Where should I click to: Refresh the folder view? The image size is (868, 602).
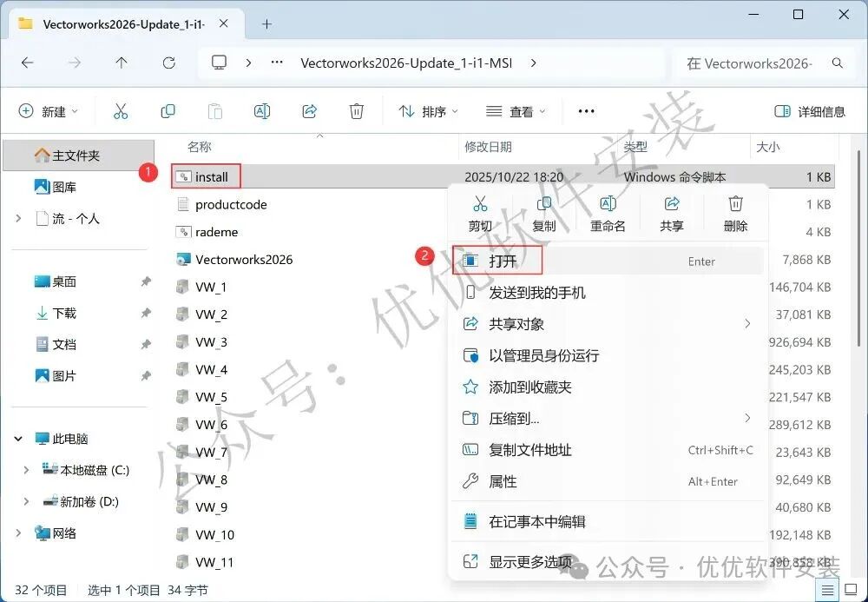(169, 63)
